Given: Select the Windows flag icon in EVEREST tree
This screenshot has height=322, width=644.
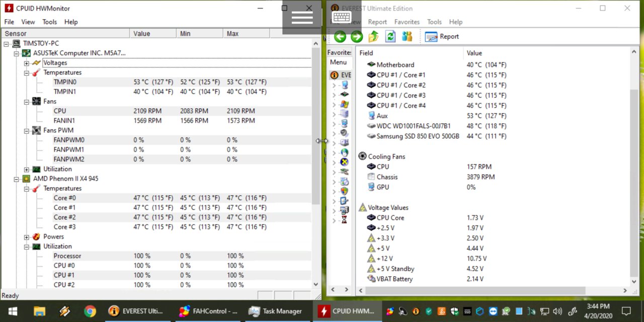Looking at the screenshot, I should tap(344, 104).
